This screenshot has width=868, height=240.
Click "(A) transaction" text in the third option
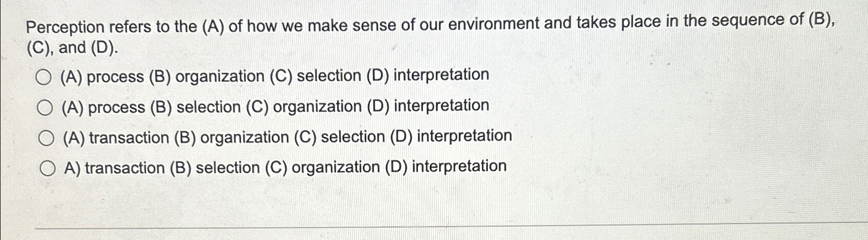point(116,138)
